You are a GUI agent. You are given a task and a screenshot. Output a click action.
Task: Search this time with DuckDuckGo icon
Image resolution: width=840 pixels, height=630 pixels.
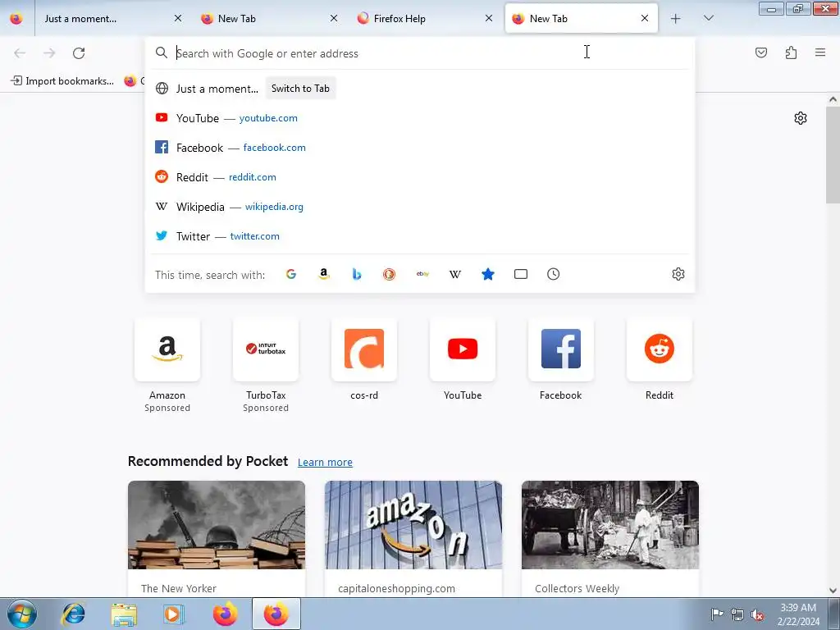[x=390, y=274]
